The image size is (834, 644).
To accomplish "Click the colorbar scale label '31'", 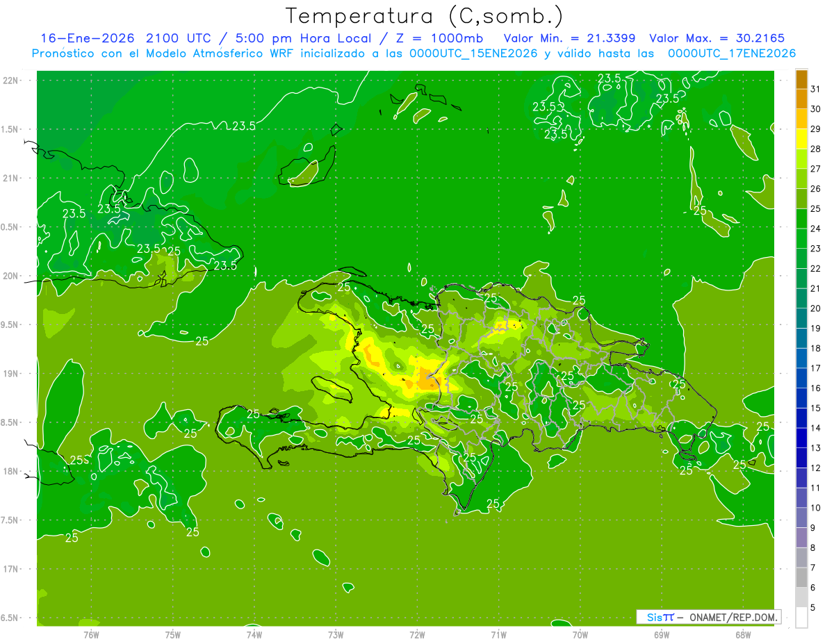I will click(x=815, y=88).
